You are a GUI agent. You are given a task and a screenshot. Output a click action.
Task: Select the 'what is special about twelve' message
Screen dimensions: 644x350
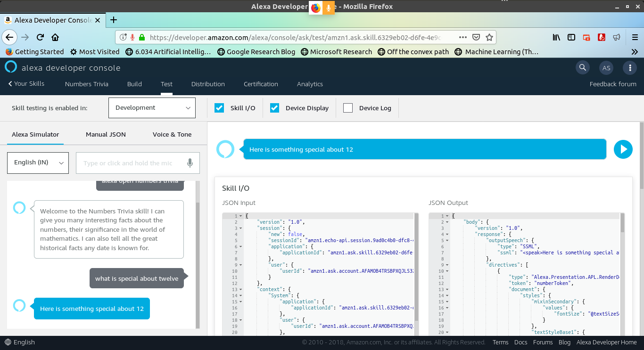137,278
